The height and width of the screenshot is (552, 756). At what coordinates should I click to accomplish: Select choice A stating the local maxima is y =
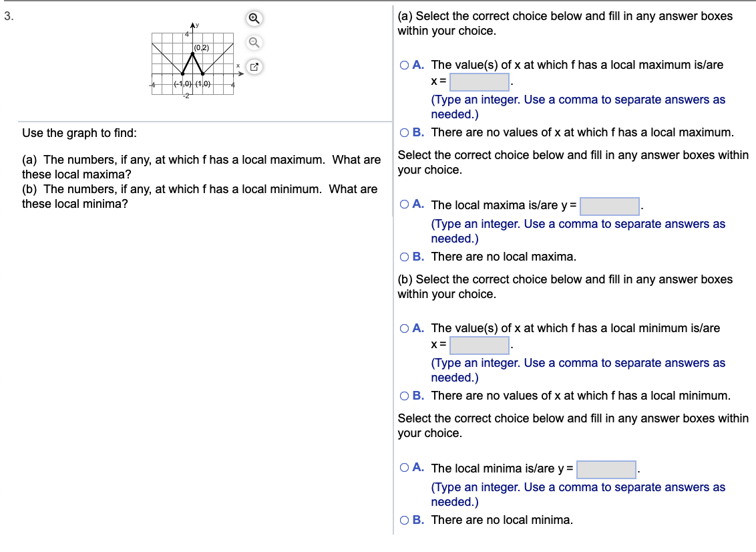[x=405, y=204]
